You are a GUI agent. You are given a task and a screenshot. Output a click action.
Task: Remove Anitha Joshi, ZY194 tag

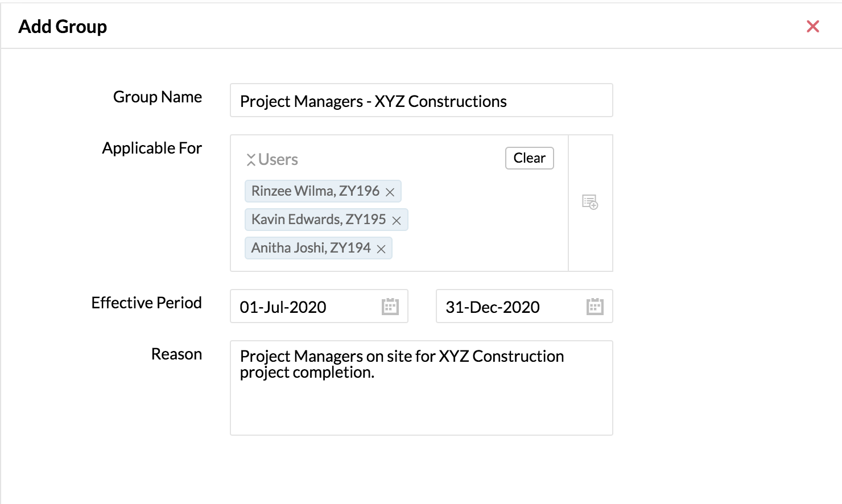381,249
